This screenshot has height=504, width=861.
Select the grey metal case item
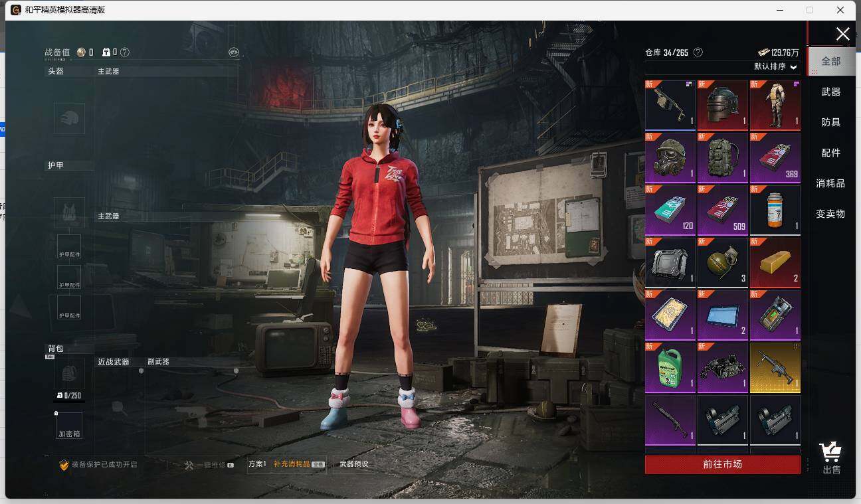click(x=670, y=262)
